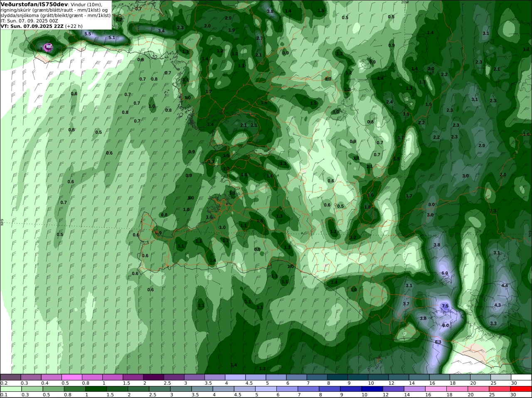The height and width of the screenshot is (398, 532).
Task: Pick the darkest purple swatch labeled 2 in upper row
Action: 153,377
